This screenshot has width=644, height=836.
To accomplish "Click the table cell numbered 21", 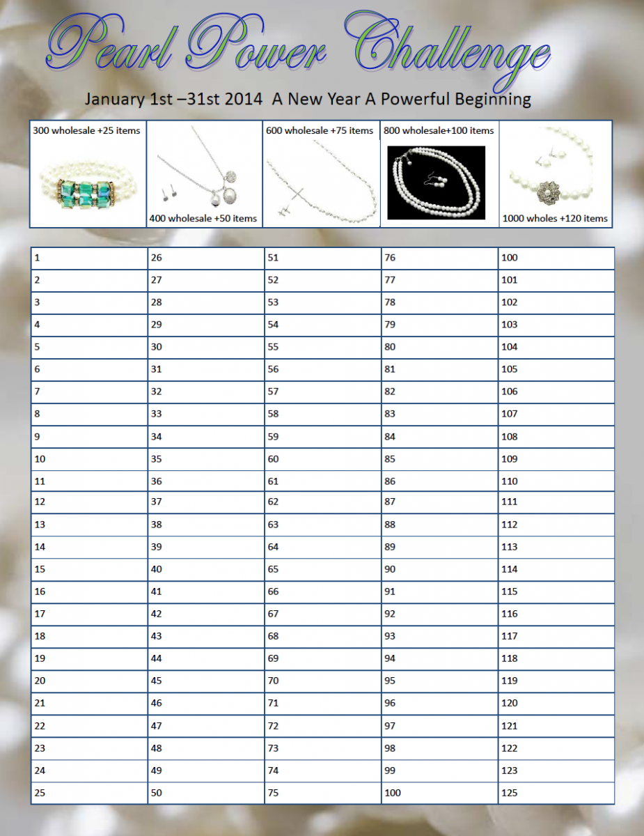I will click(x=88, y=704).
